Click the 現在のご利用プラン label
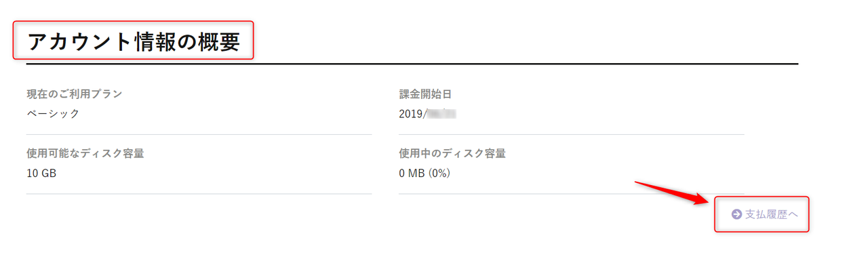868x261 pixels. 75,94
